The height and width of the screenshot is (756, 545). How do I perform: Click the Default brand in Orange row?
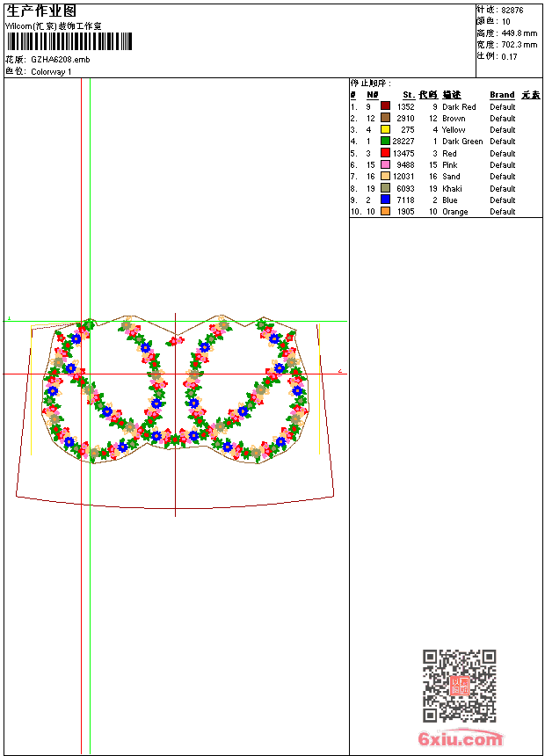[503, 212]
